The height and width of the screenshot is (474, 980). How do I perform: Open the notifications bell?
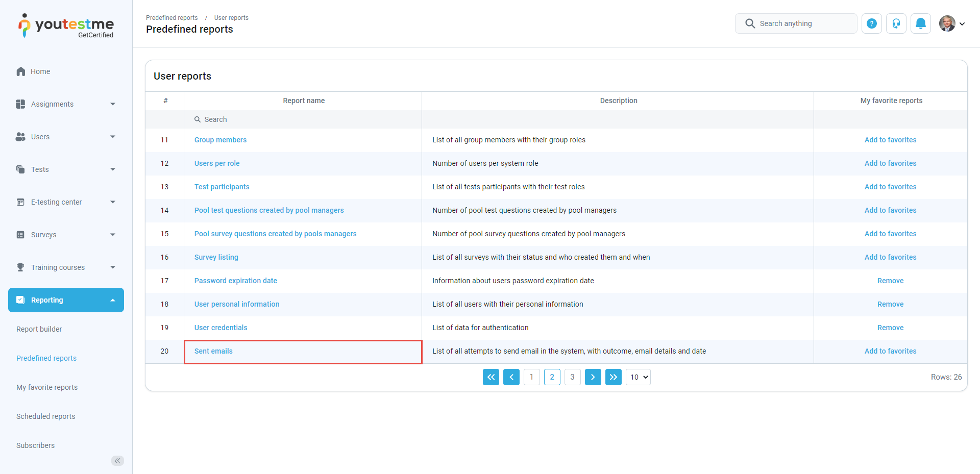click(x=921, y=23)
